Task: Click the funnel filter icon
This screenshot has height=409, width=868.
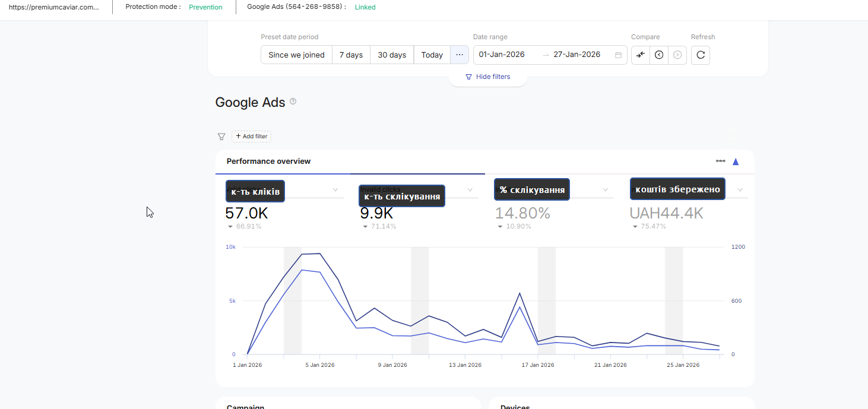Action: point(221,137)
